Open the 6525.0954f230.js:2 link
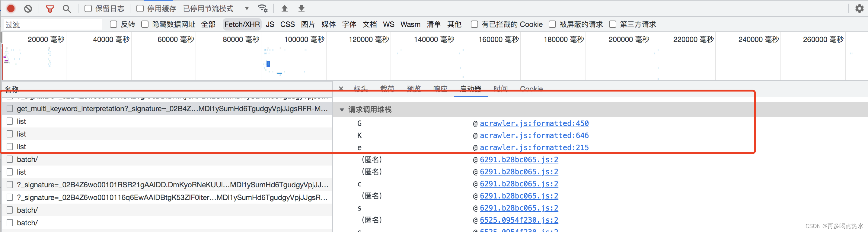868x232 pixels. [519, 220]
